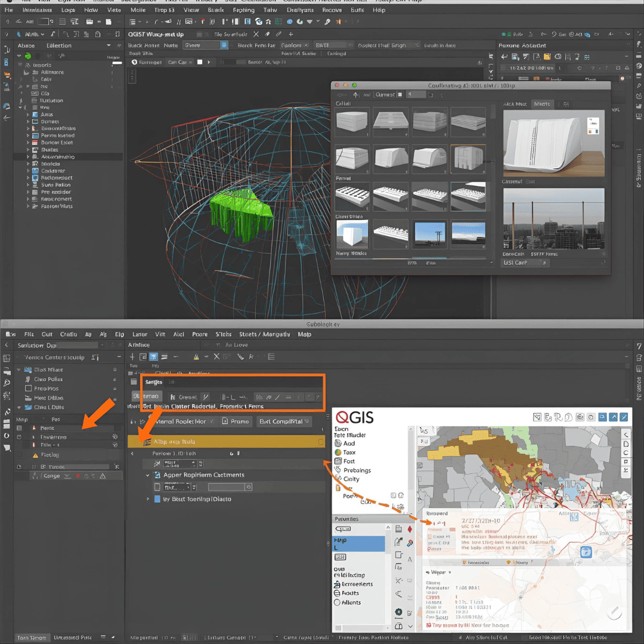644x644 pixels.
Task: Toggle the checkbox in the Pioris row
Action: tap(19, 428)
